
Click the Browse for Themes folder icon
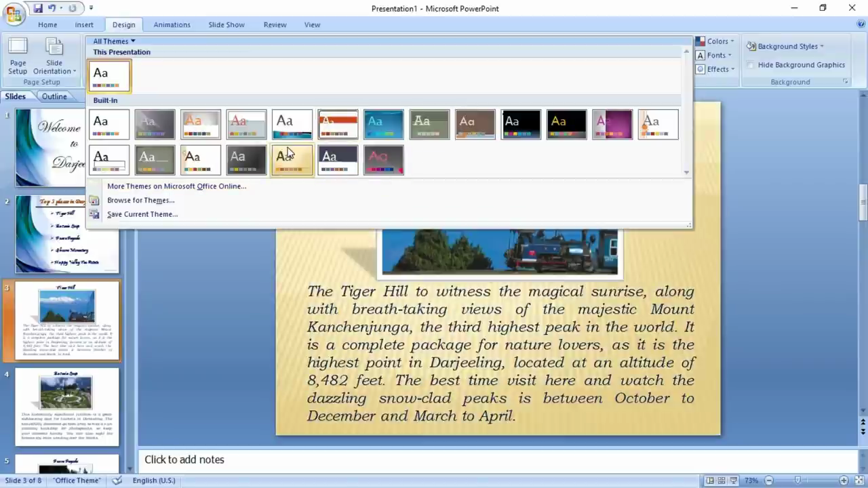coord(94,201)
